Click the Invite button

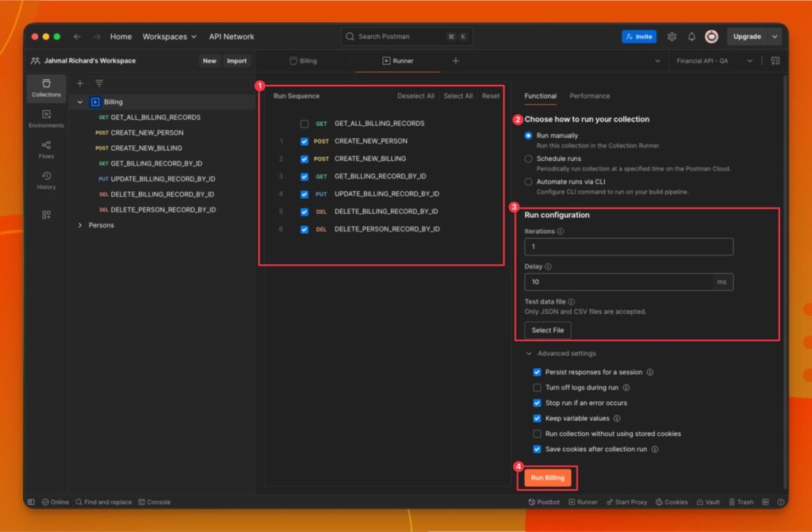[639, 36]
